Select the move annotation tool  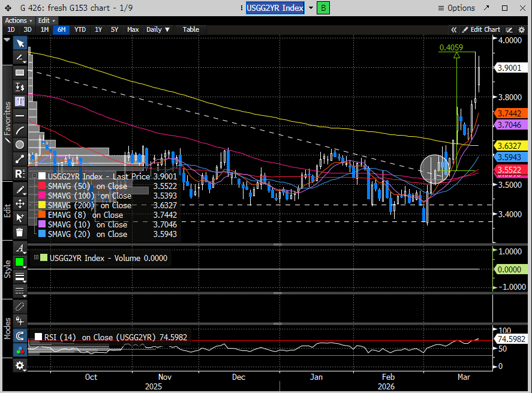[20, 203]
